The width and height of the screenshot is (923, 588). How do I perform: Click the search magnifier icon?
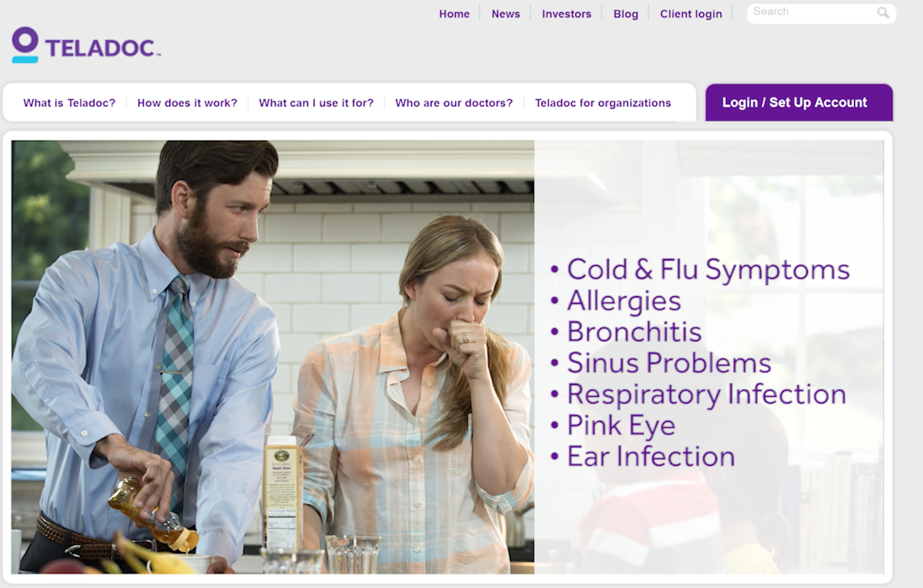[883, 13]
